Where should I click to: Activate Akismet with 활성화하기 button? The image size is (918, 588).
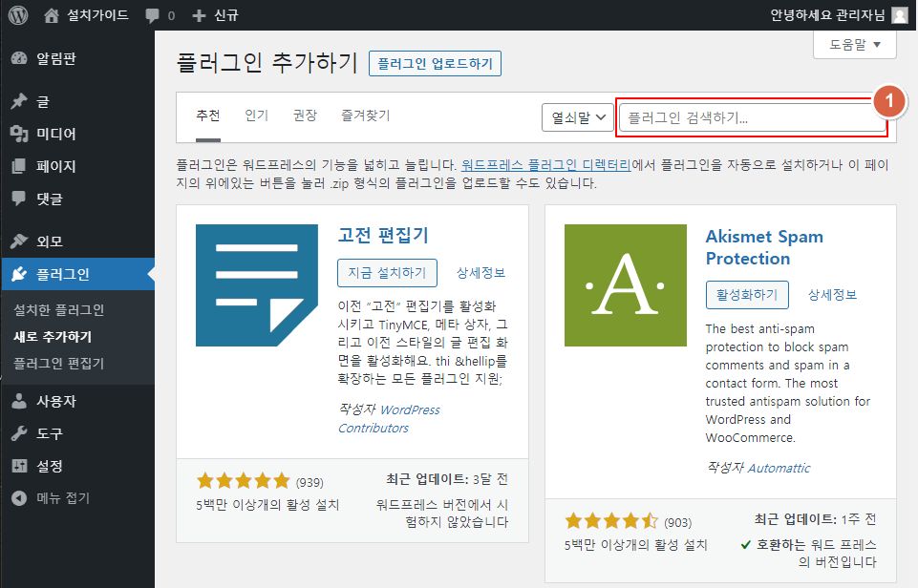pyautogui.click(x=747, y=295)
